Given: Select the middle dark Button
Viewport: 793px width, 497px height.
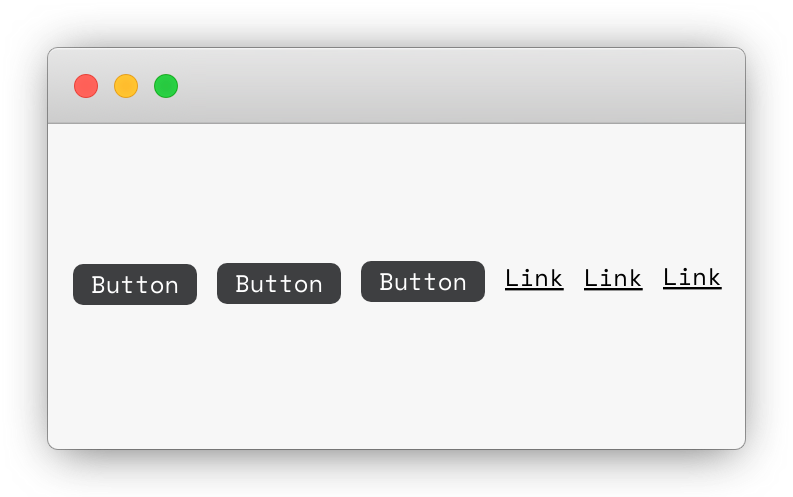Looking at the screenshot, I should (x=279, y=283).
